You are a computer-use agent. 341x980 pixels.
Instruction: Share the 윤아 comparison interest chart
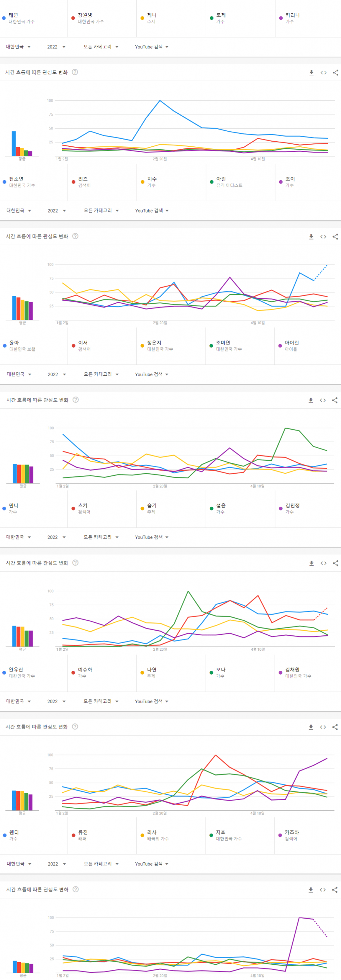click(x=335, y=400)
